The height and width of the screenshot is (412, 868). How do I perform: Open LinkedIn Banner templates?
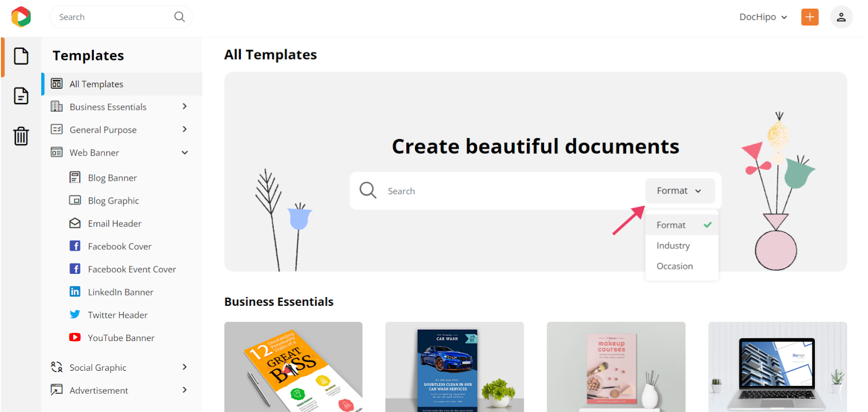(122, 292)
